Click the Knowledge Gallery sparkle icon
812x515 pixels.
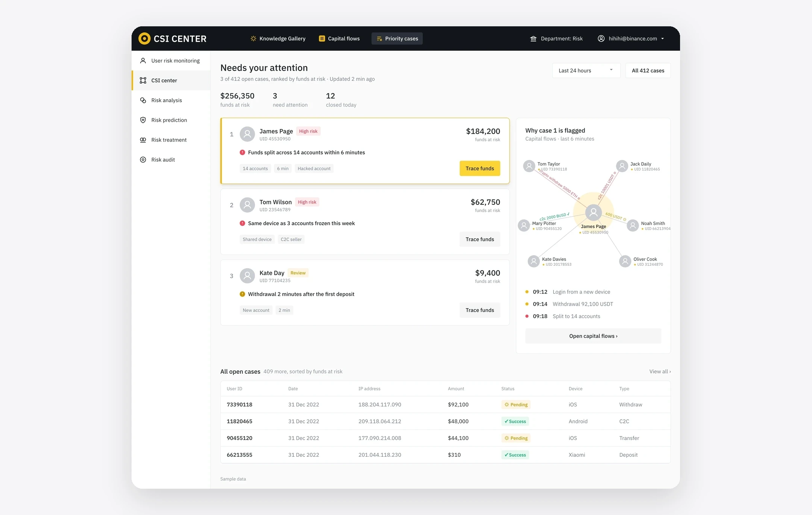coord(253,38)
